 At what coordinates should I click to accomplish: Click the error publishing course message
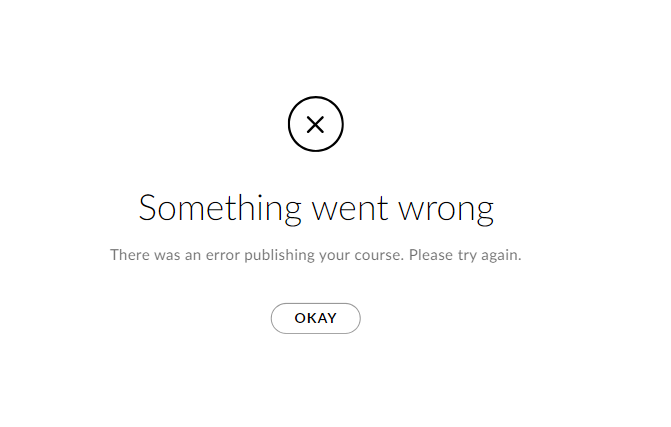click(315, 255)
